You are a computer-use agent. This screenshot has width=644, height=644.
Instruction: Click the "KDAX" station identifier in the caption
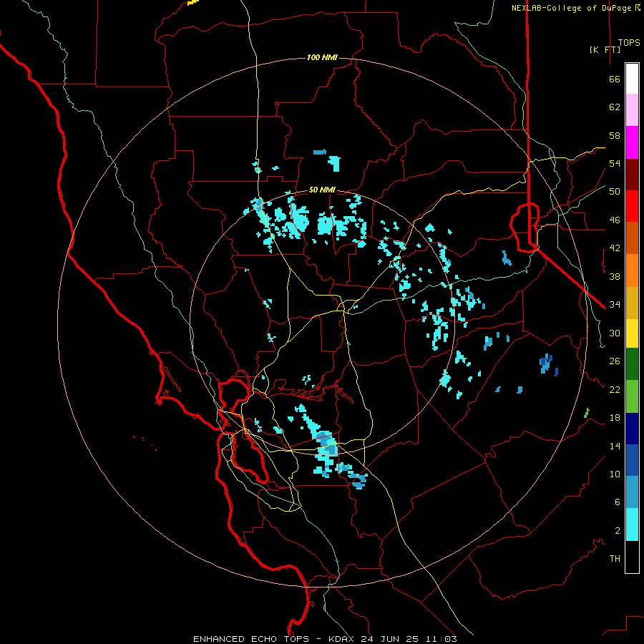point(343,639)
